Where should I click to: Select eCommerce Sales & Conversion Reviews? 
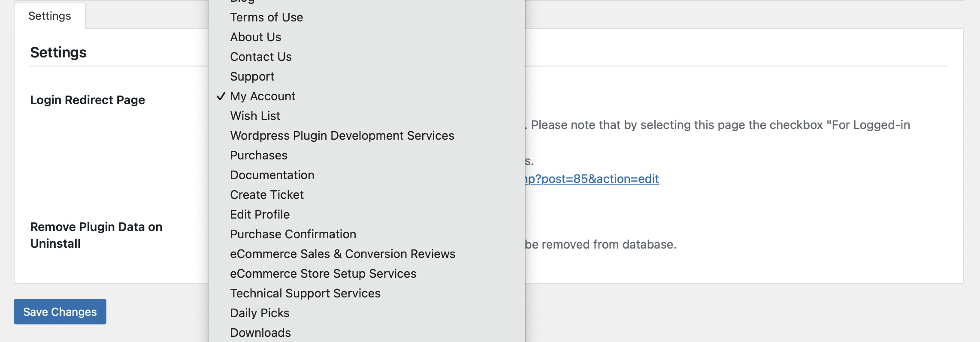click(367, 254)
